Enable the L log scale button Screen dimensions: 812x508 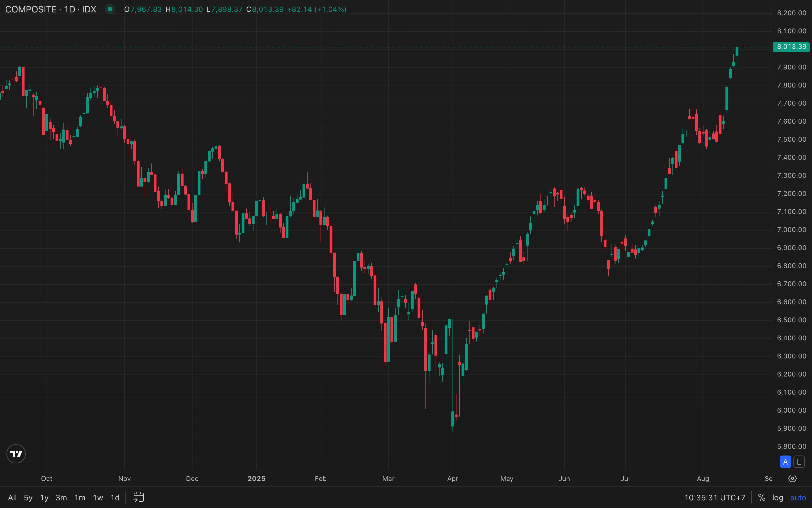pyautogui.click(x=799, y=462)
